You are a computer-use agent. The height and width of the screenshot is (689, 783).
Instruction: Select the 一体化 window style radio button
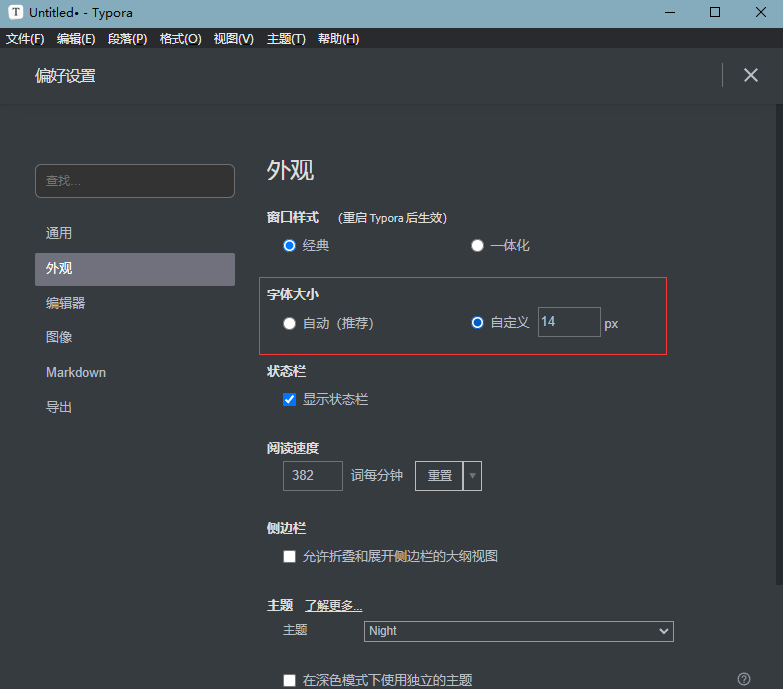[x=477, y=246]
